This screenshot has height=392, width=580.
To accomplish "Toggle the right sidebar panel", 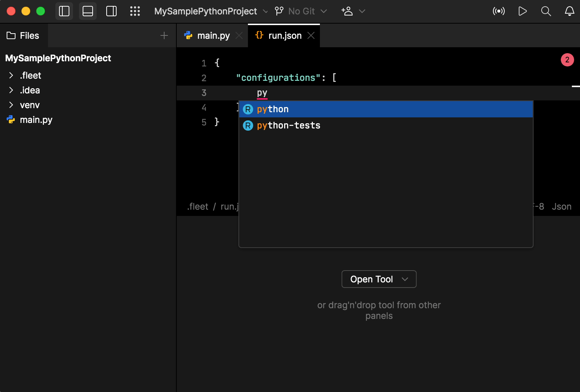I will (111, 11).
